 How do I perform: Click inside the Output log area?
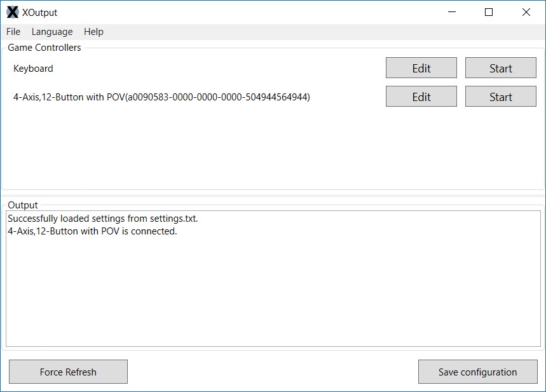[x=273, y=286]
